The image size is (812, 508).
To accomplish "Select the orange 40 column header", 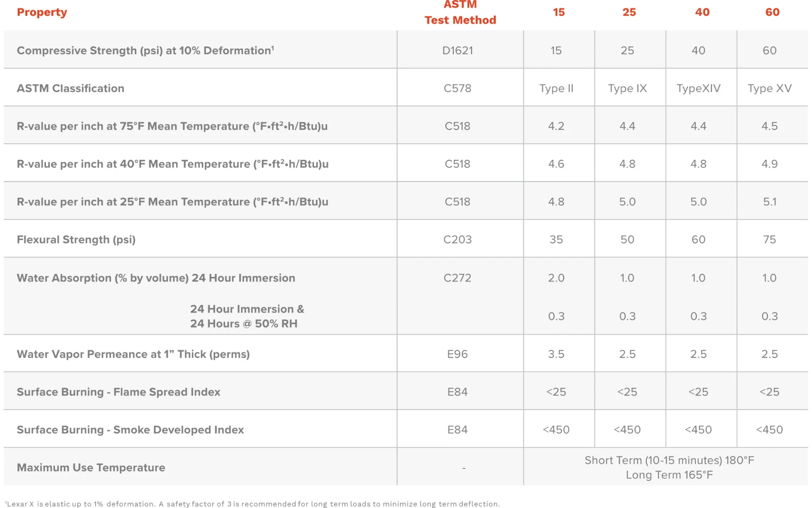I will [702, 12].
